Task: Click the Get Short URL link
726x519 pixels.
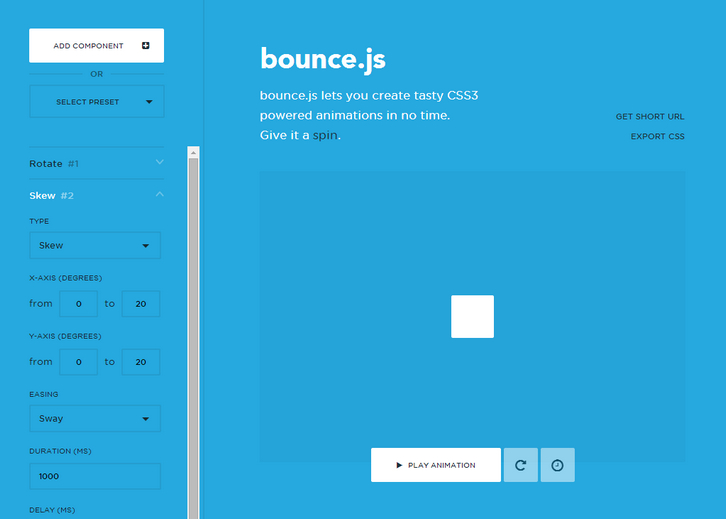Action: point(649,117)
